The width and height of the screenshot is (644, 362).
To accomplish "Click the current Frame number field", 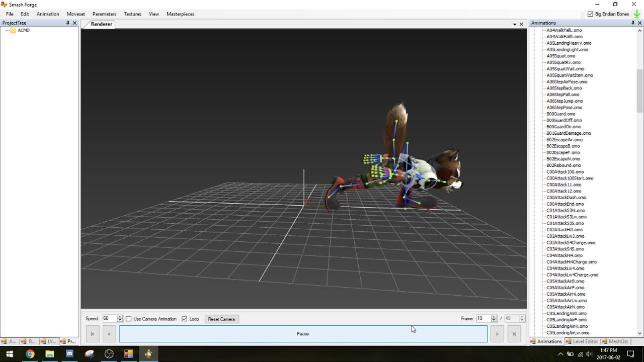I will click(483, 319).
